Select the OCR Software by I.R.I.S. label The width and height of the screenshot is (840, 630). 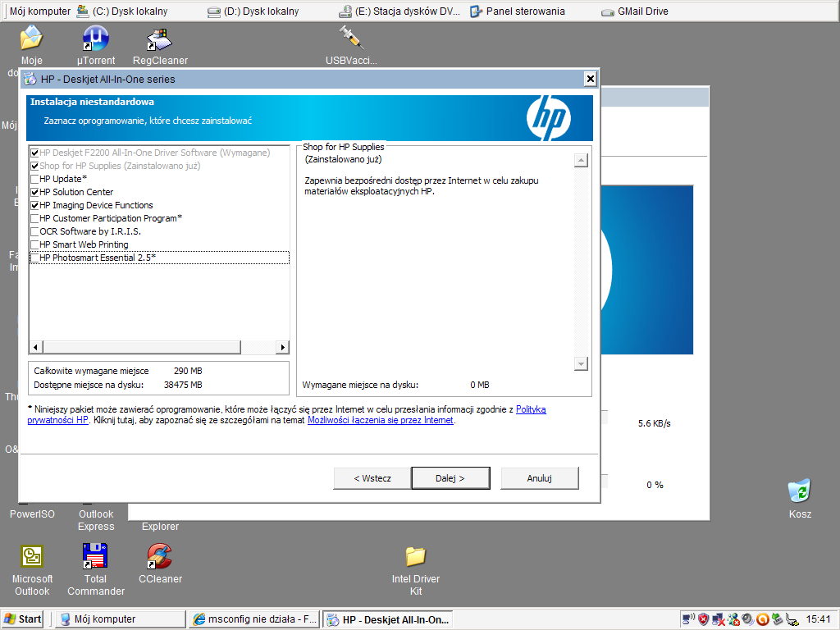point(90,231)
